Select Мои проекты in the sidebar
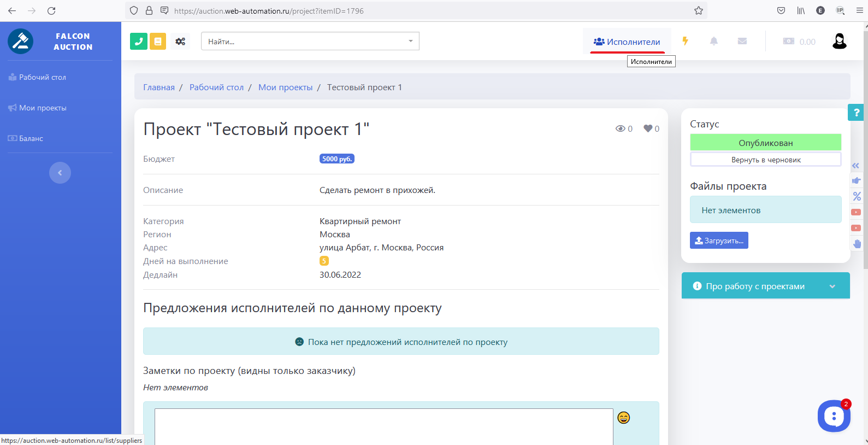The image size is (868, 445). point(43,108)
